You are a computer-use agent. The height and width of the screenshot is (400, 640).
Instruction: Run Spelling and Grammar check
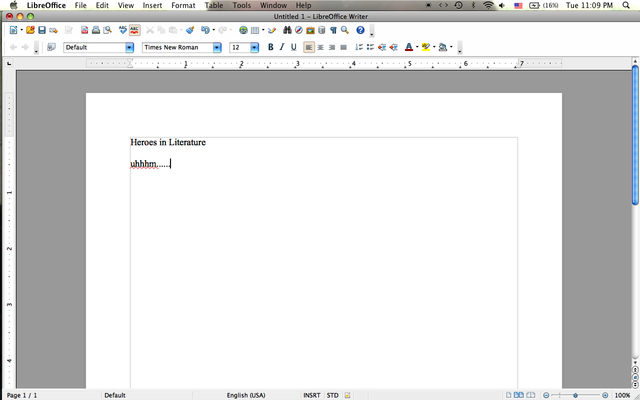(123, 30)
